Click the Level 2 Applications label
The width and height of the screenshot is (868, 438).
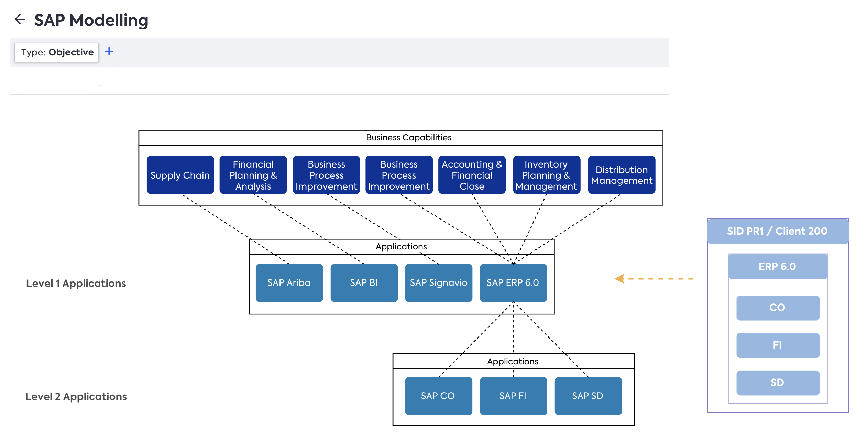pos(76,396)
